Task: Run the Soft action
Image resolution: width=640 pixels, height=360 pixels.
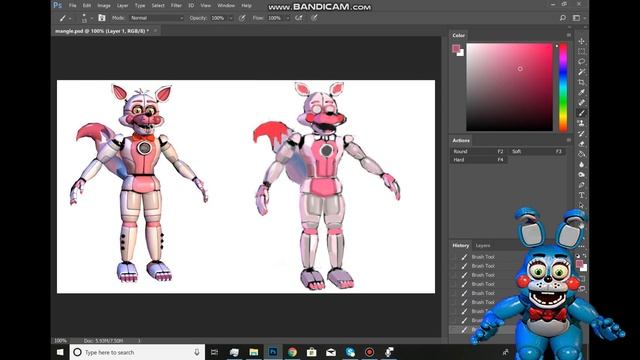Action: (x=537, y=151)
